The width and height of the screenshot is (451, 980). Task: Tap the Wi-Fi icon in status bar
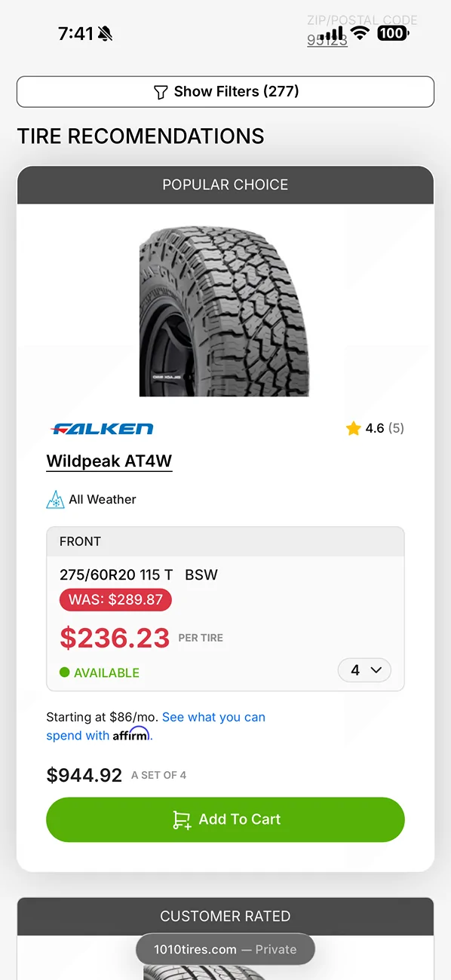360,33
